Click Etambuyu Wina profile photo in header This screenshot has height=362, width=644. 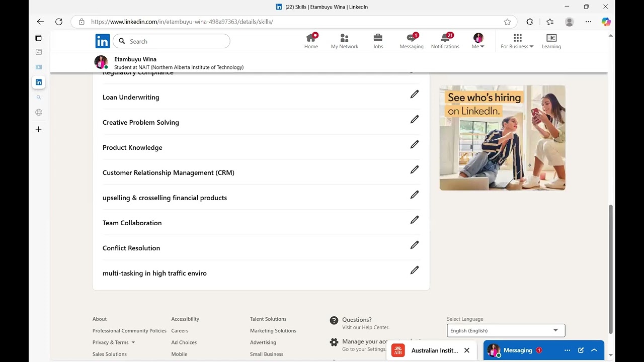click(x=101, y=62)
